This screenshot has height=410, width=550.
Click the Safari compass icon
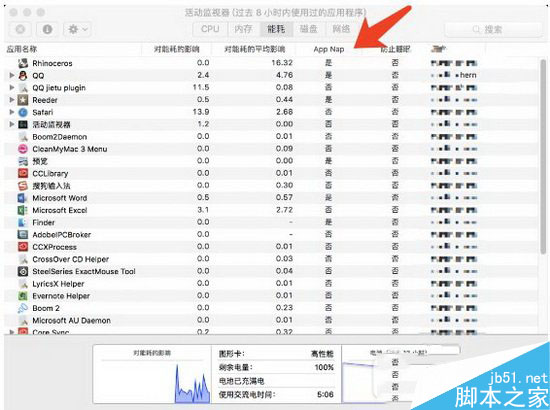point(23,112)
